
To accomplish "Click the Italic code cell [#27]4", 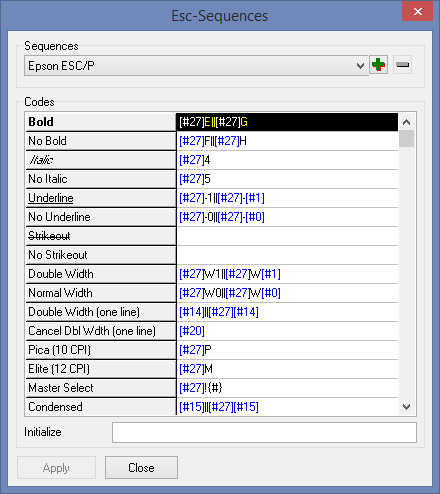I will pos(287,160).
